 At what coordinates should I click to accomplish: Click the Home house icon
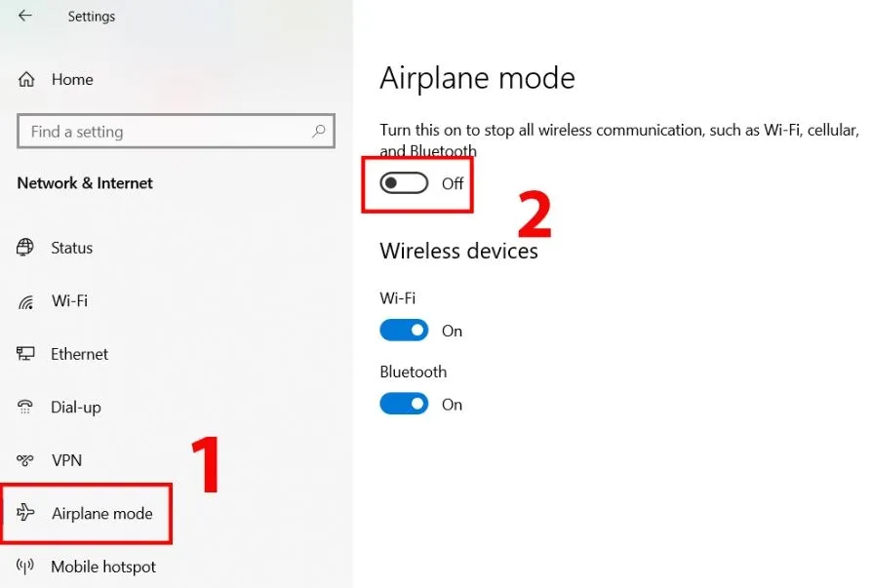pos(26,80)
